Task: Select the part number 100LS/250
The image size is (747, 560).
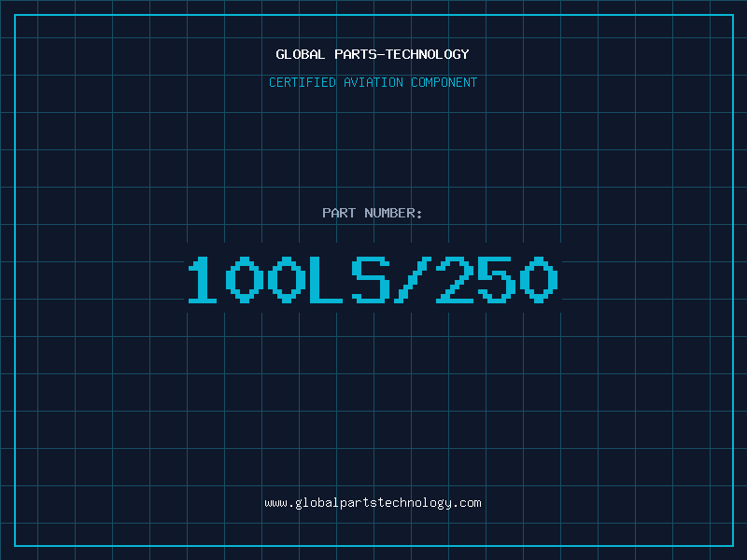Action: [373, 279]
